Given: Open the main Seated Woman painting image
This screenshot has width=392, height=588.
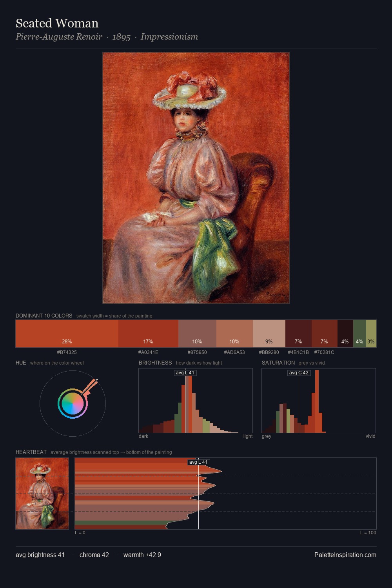Looking at the screenshot, I should click(x=196, y=178).
